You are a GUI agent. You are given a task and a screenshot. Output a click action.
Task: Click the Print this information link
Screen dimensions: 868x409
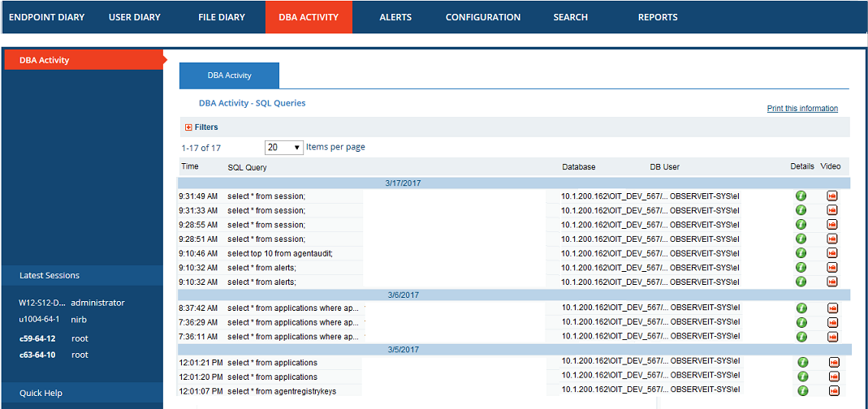[802, 109]
